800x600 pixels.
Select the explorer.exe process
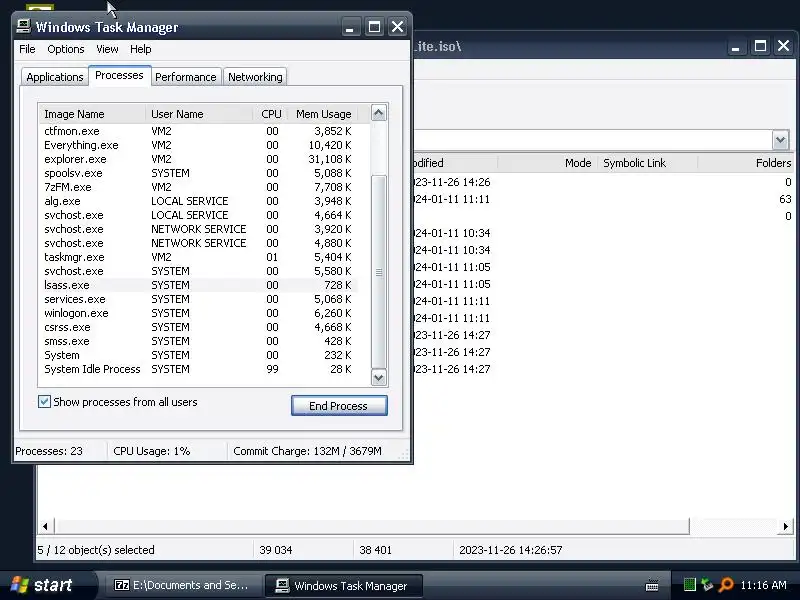198,159
